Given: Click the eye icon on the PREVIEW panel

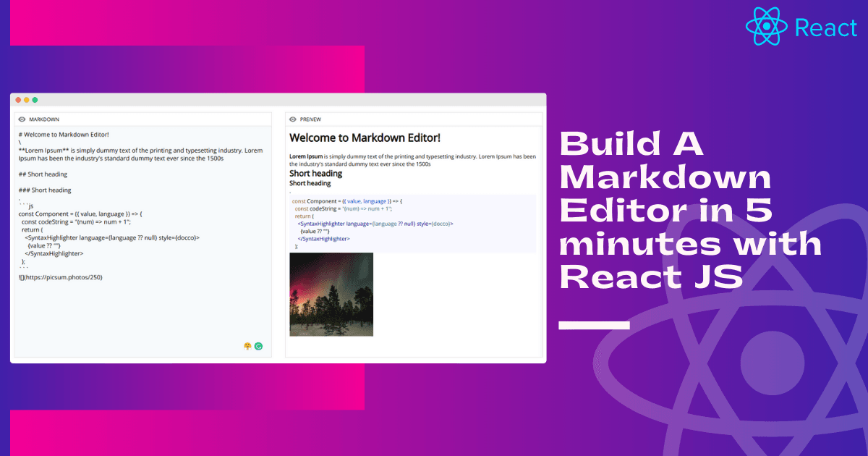Looking at the screenshot, I should click(x=292, y=119).
